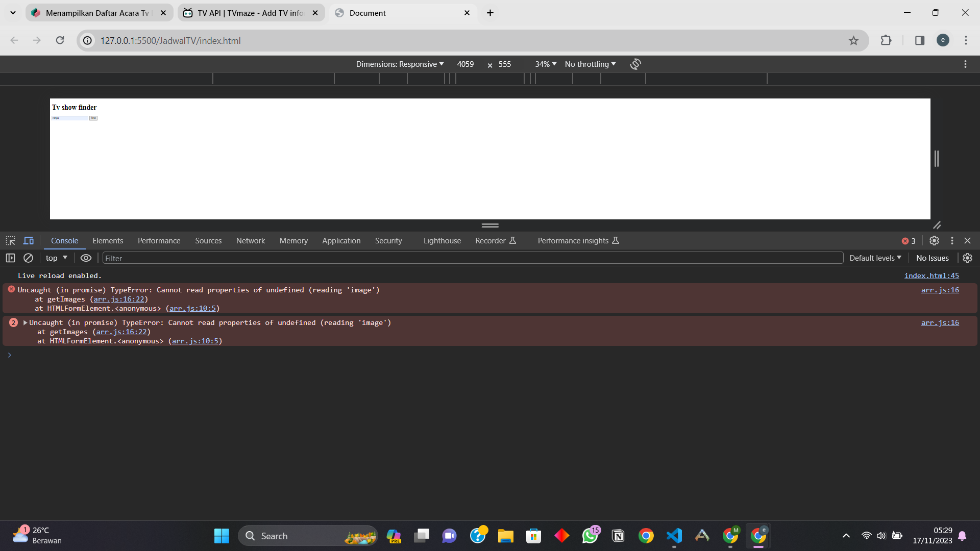Open DevTools settings gear

click(x=934, y=240)
